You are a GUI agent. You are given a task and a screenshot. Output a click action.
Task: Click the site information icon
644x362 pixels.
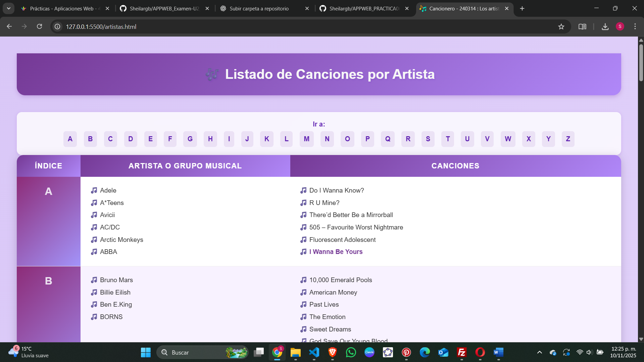click(x=58, y=27)
